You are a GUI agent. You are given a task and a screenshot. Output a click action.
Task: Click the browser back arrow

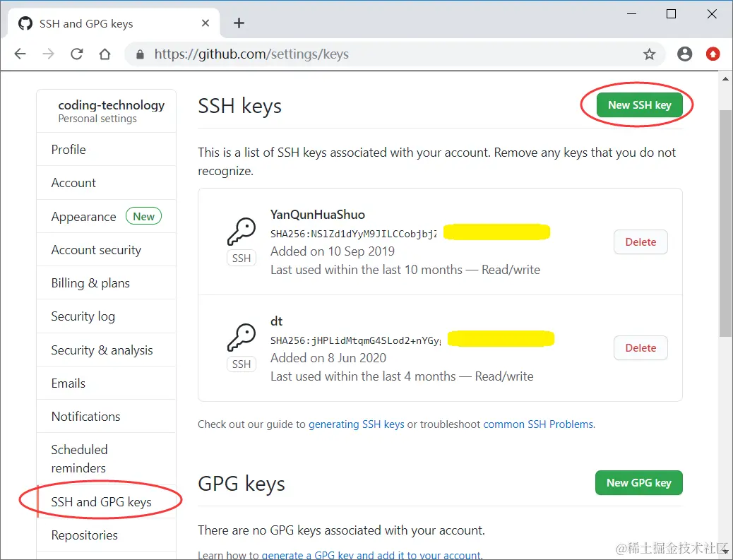(x=20, y=54)
